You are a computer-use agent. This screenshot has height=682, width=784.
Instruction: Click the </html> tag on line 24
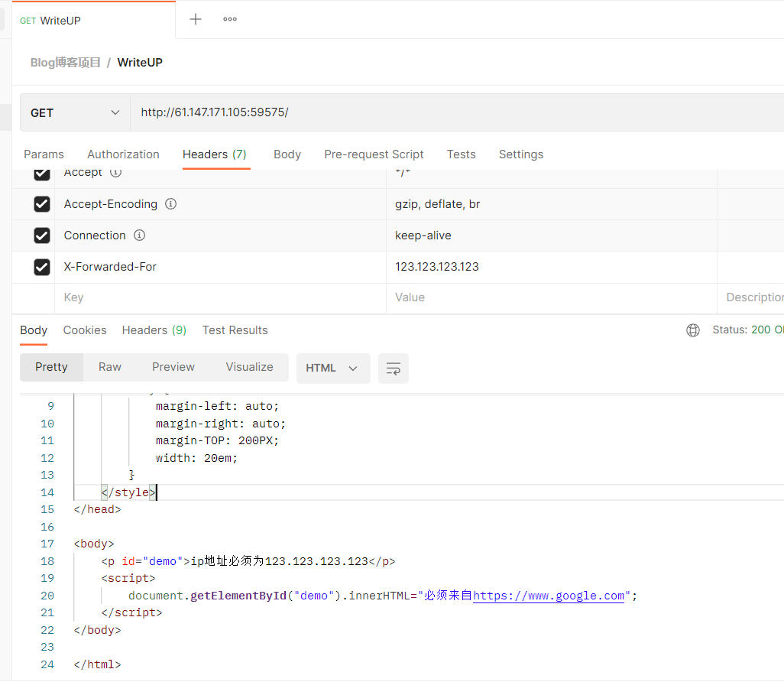click(x=98, y=665)
